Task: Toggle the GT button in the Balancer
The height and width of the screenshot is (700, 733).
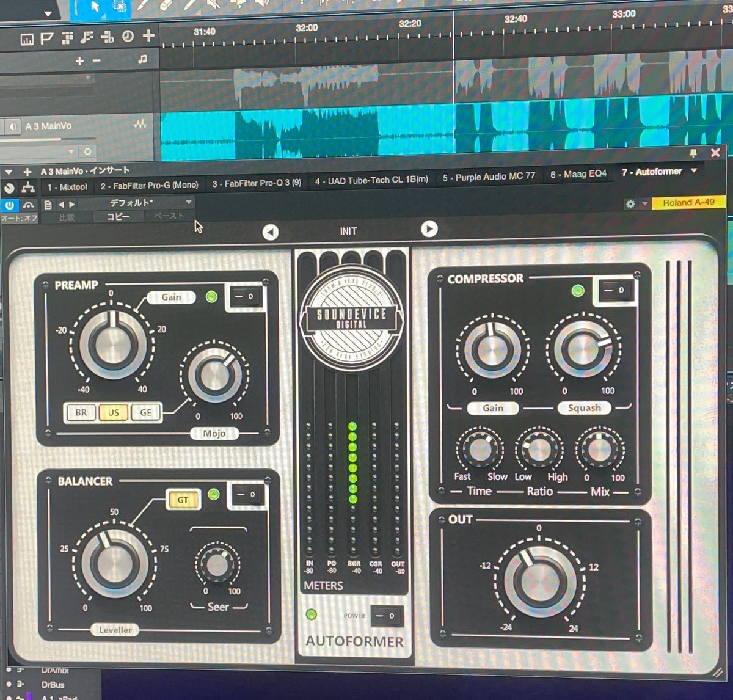Action: [183, 500]
